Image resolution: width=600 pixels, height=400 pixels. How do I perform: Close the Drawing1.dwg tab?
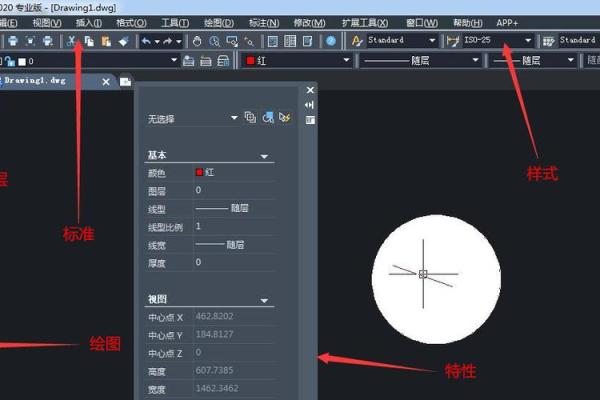pyautogui.click(x=106, y=82)
